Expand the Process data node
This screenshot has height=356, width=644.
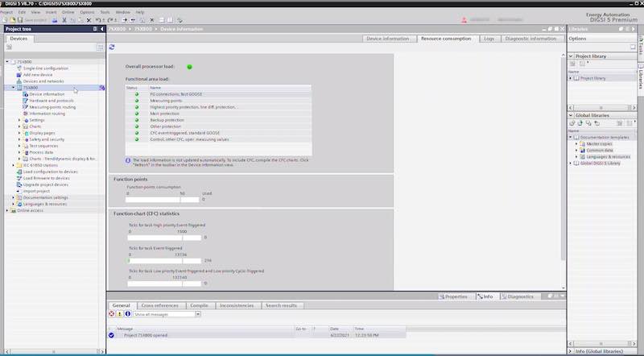(19, 152)
